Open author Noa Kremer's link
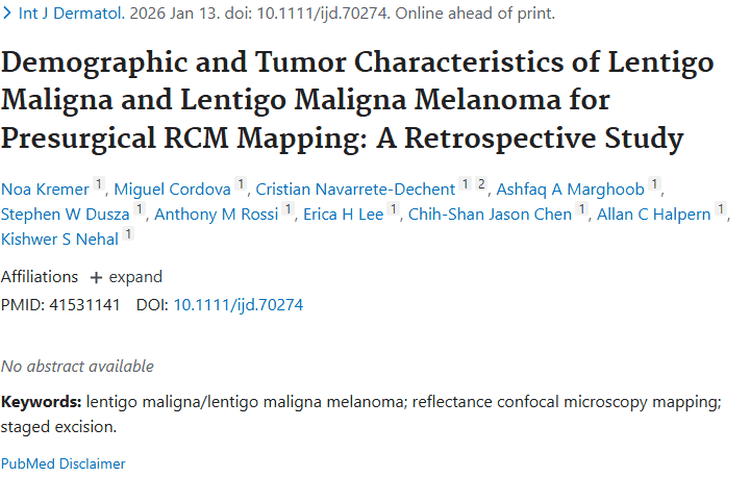The height and width of the screenshot is (500, 750). click(44, 188)
